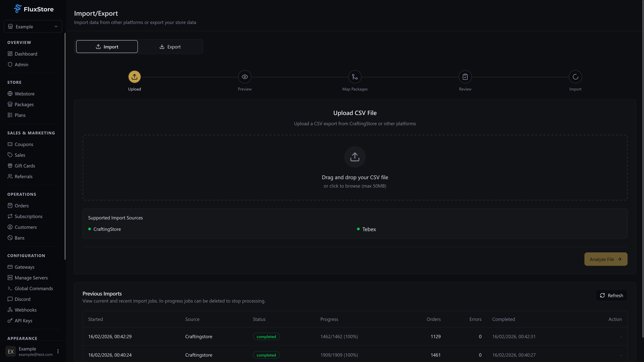Click the Analyze File button

click(606, 259)
